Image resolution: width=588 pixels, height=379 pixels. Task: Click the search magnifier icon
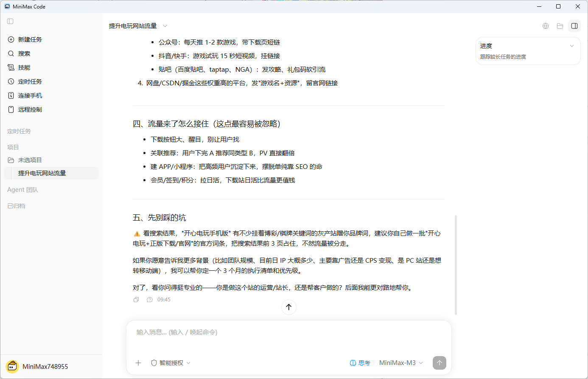coord(11,53)
